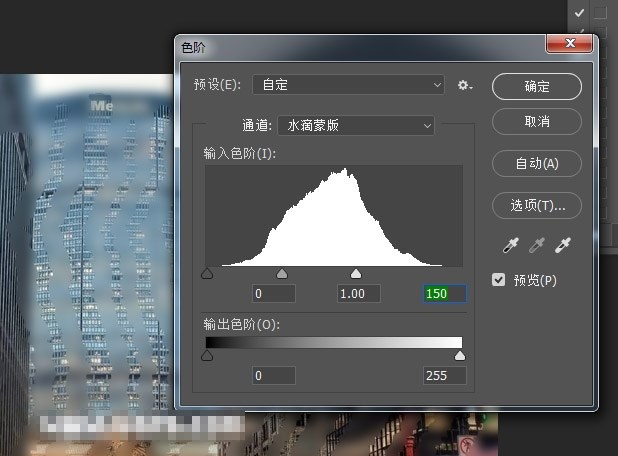Click the output white slider handle
618x456 pixels.
(x=460, y=356)
